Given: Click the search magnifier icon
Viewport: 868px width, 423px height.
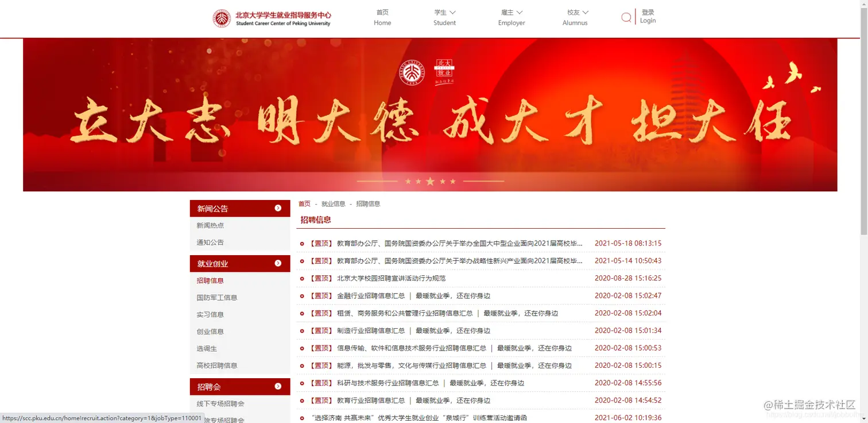Looking at the screenshot, I should pyautogui.click(x=626, y=17).
